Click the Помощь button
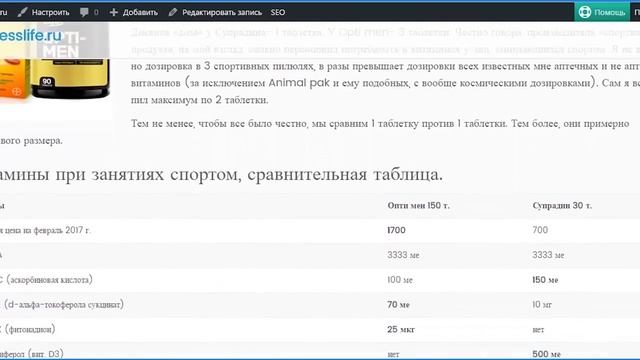This screenshot has height=360, width=640. pyautogui.click(x=602, y=12)
